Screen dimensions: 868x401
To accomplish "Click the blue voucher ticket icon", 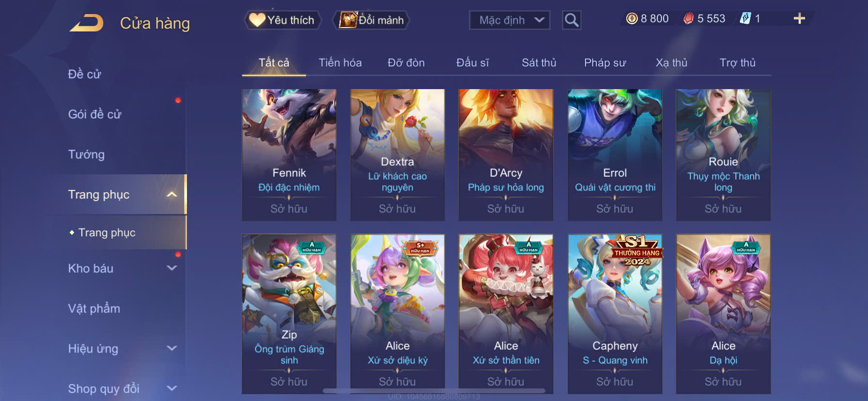I will (745, 18).
